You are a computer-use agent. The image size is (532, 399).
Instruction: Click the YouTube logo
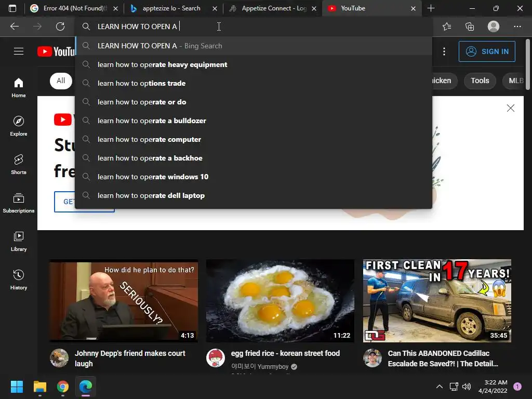tap(56, 51)
